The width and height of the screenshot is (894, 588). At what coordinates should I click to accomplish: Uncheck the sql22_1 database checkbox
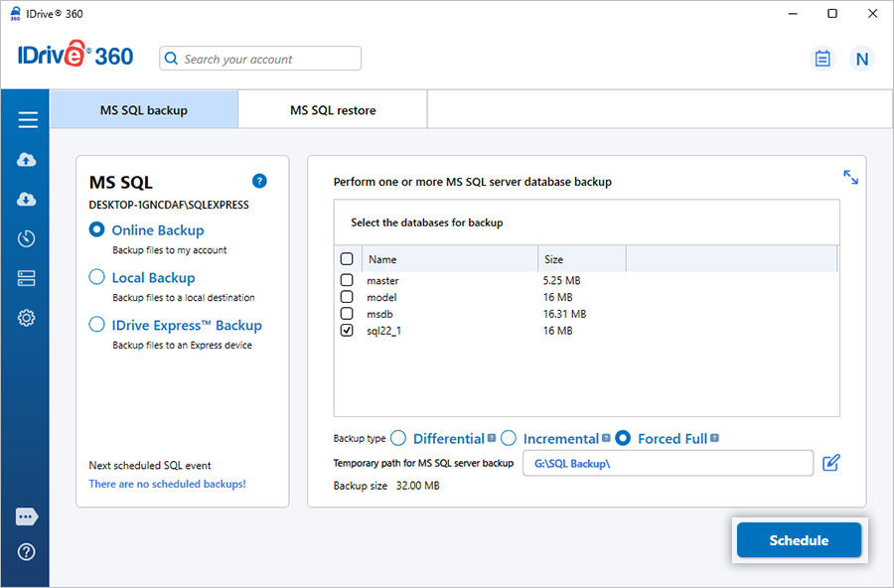(347, 331)
